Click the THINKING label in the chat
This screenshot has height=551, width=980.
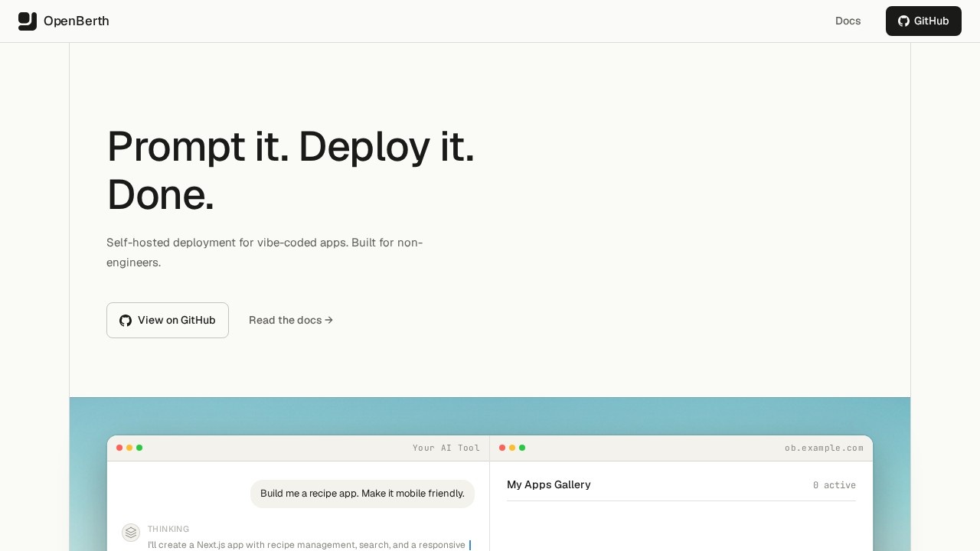(x=168, y=529)
